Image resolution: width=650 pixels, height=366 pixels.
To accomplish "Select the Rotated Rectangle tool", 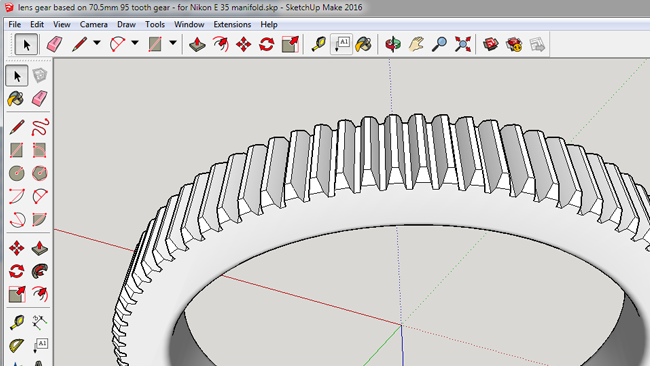I will click(40, 150).
